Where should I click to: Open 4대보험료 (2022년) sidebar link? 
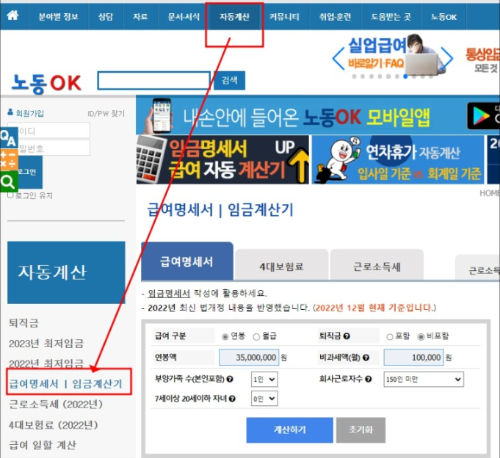pos(53,425)
